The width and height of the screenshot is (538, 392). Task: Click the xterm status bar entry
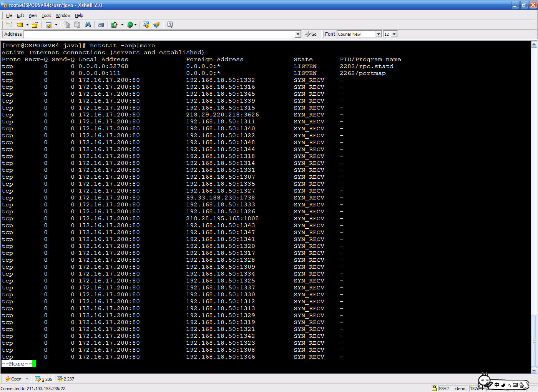[x=460, y=389]
